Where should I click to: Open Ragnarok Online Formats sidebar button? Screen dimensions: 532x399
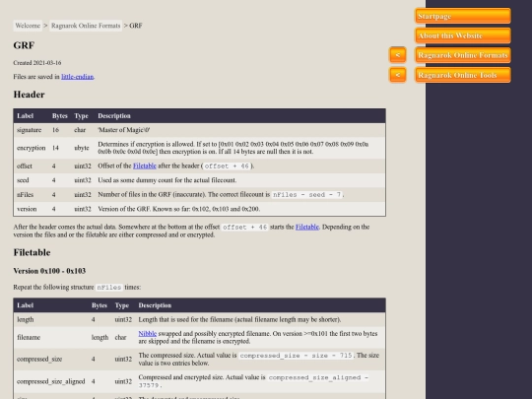coord(463,55)
